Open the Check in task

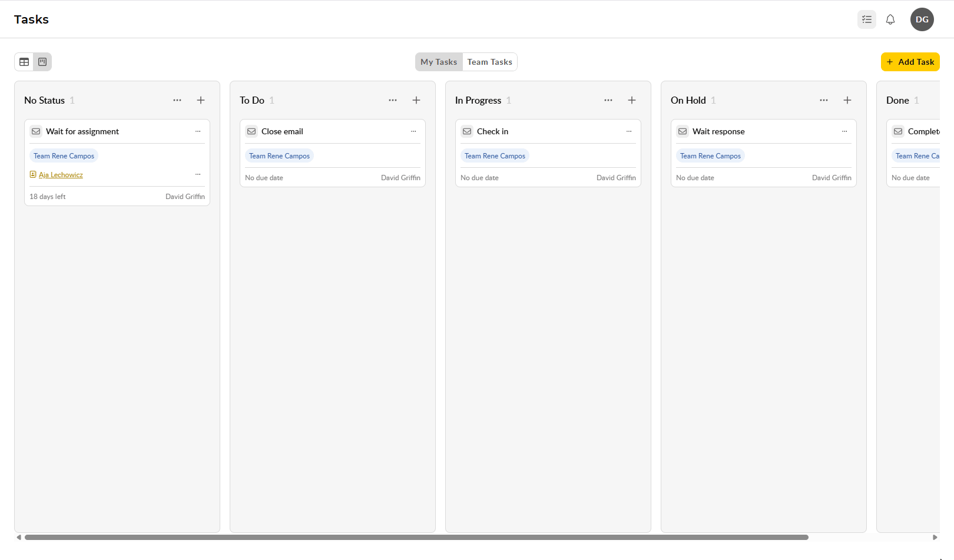click(492, 131)
